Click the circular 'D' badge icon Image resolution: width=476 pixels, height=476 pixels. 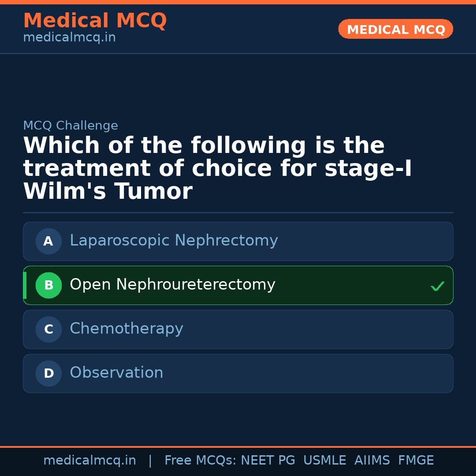pyautogui.click(x=48, y=373)
